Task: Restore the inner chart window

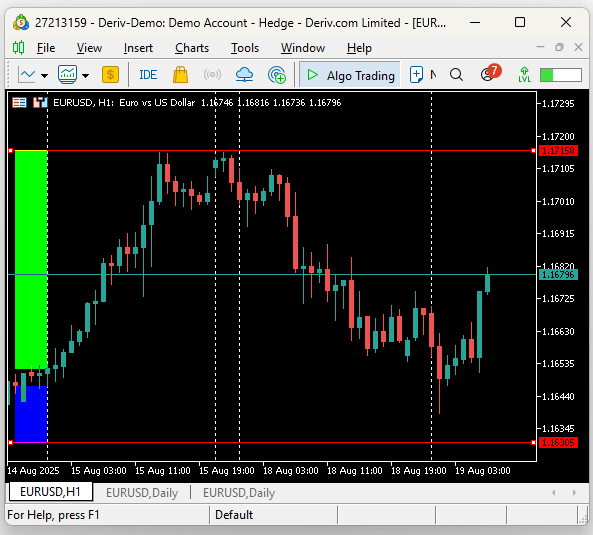Action: [x=559, y=47]
